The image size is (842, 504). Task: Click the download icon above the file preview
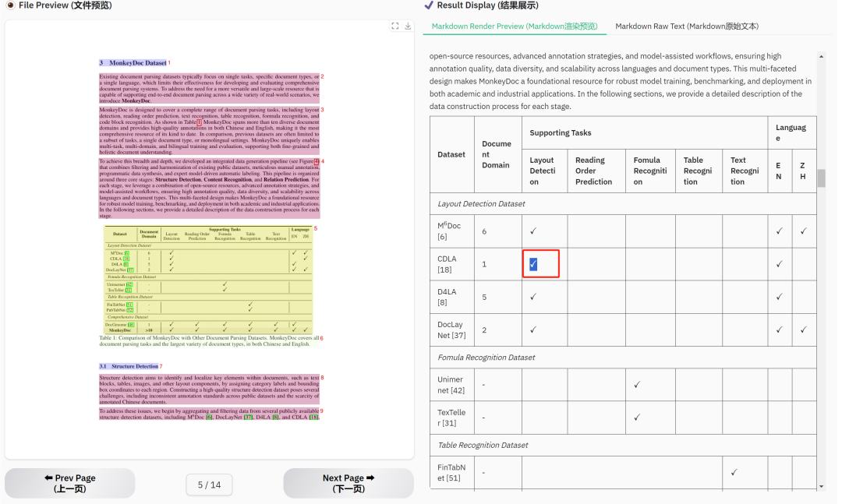408,26
